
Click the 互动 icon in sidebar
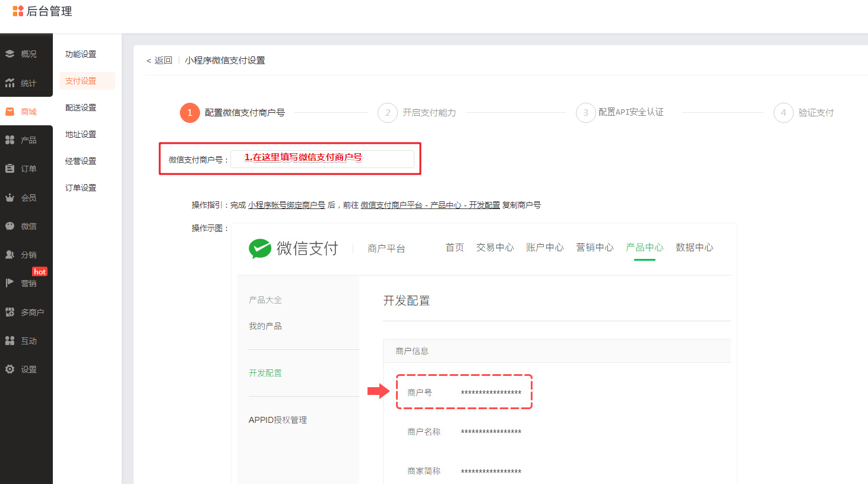tap(9, 341)
